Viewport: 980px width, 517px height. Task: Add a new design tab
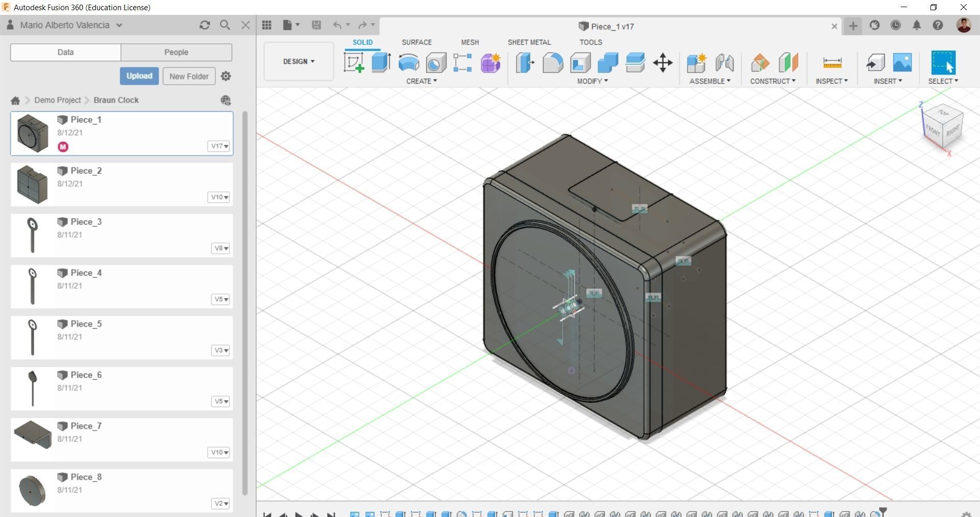[x=853, y=26]
